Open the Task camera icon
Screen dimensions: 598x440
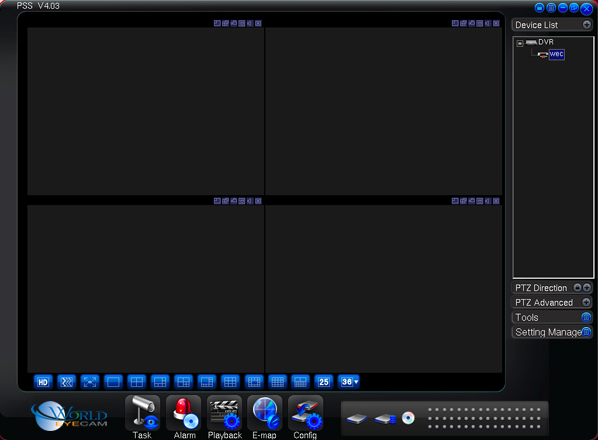point(143,413)
